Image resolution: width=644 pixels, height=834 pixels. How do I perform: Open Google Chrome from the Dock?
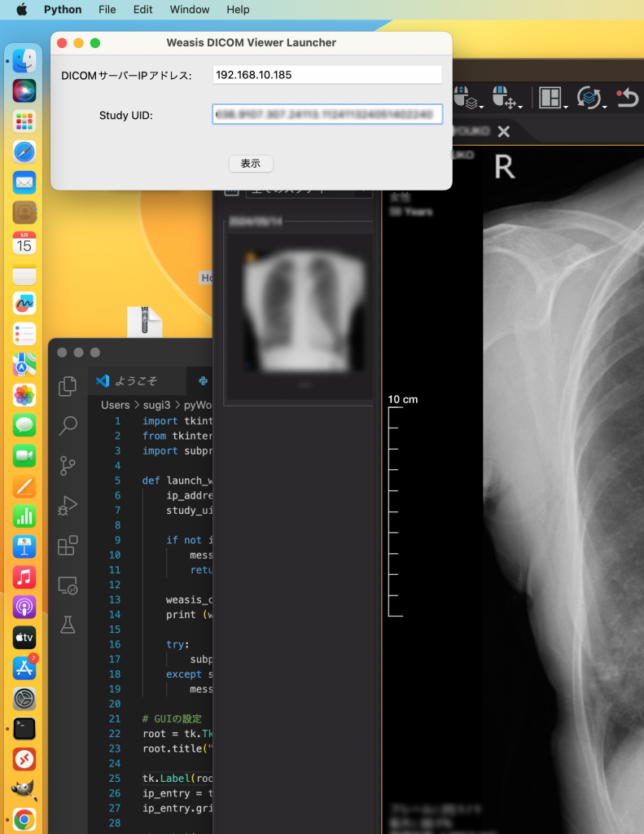pos(24,820)
